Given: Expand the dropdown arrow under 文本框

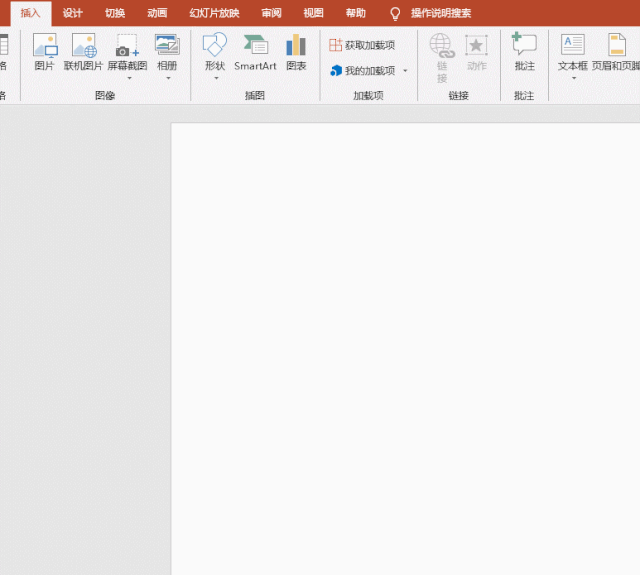Looking at the screenshot, I should point(573,78).
